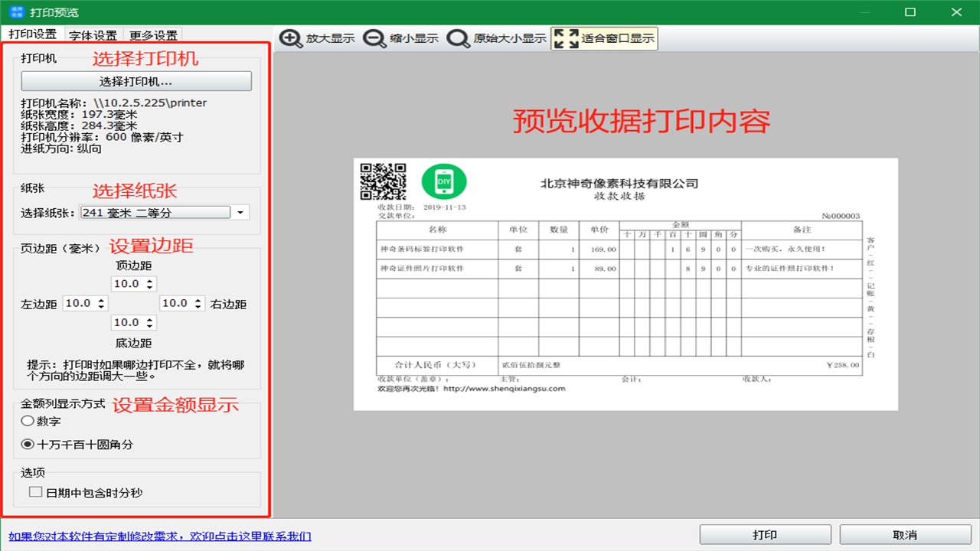Decrease the 底边距 bottom margin value
Screen dimensions: 980x551
pyautogui.click(x=150, y=325)
